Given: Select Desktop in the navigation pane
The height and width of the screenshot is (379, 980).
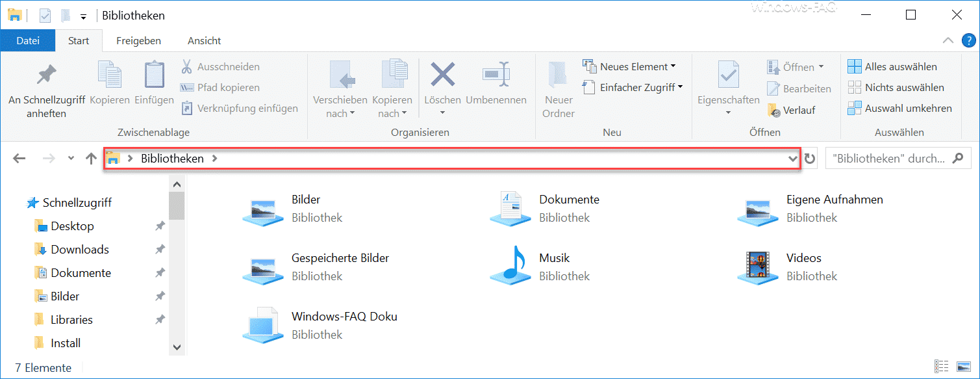Looking at the screenshot, I should (64, 226).
